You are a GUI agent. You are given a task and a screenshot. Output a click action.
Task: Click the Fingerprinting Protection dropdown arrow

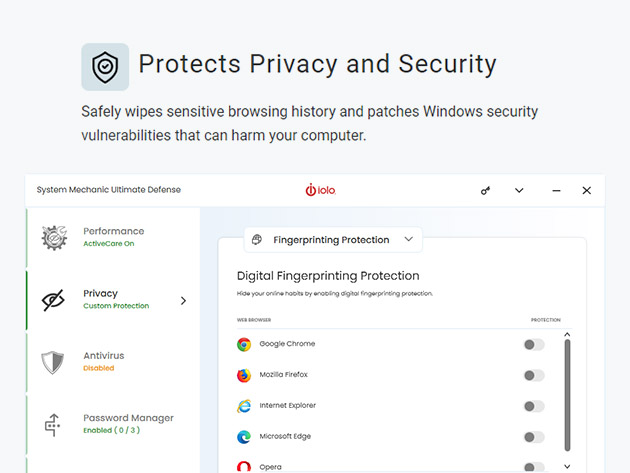point(409,239)
